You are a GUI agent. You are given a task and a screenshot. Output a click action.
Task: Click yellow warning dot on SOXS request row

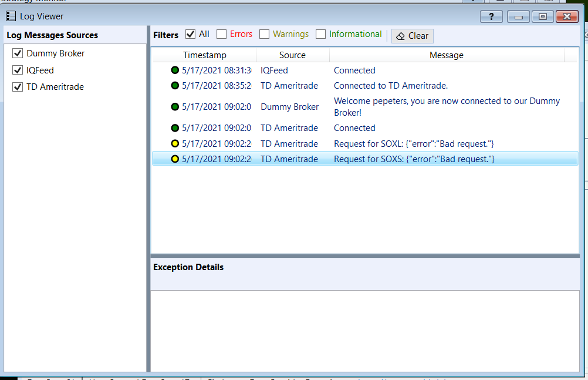(x=175, y=159)
